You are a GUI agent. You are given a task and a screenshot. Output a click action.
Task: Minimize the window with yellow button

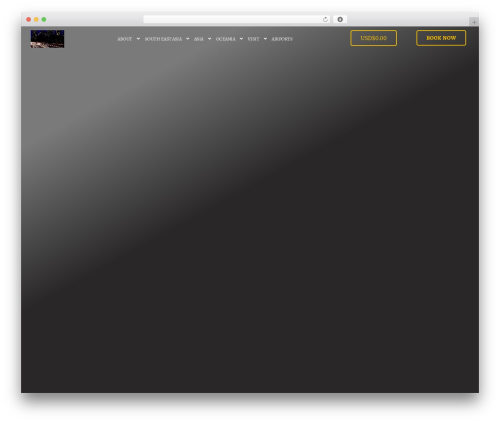[x=36, y=19]
